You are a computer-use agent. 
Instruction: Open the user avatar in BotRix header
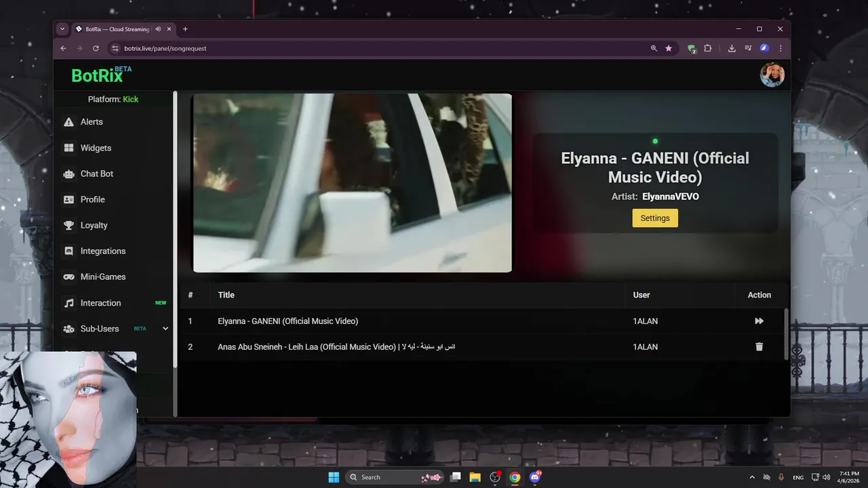(772, 75)
